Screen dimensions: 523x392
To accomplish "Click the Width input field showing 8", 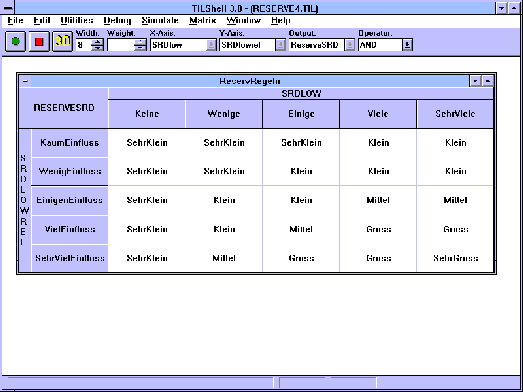I will (x=83, y=45).
